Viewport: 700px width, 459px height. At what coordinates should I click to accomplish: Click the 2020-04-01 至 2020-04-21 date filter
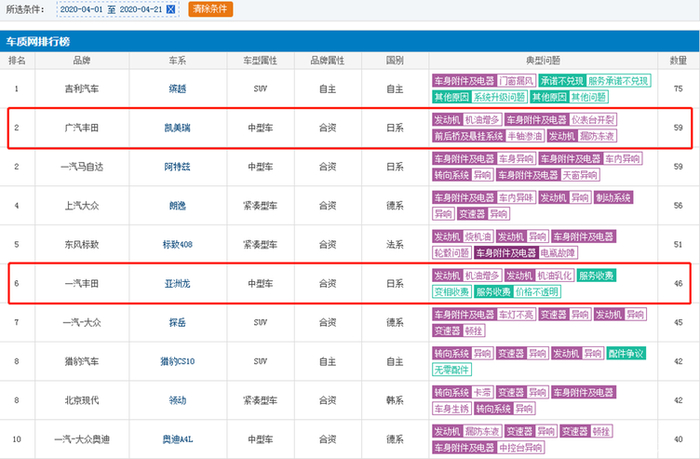110,9
